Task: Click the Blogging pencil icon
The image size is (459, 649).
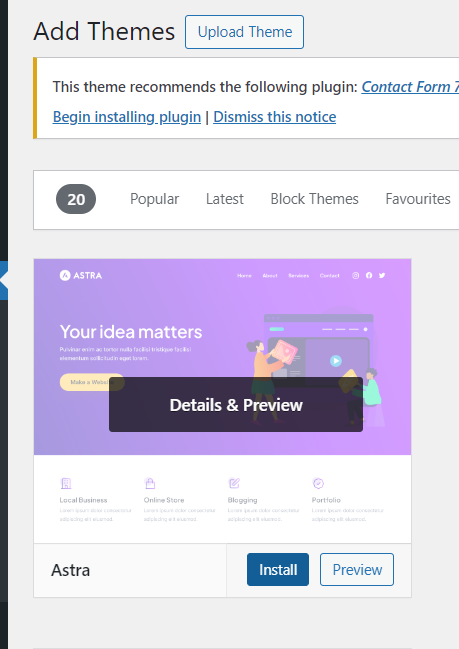Action: 234,483
